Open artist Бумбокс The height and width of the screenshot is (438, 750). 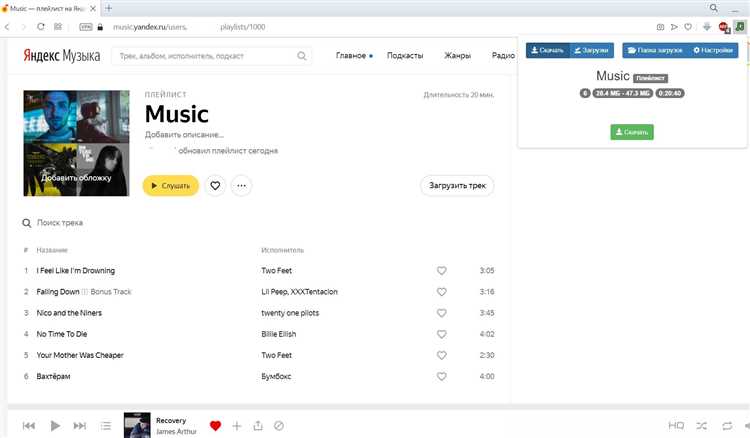(276, 376)
